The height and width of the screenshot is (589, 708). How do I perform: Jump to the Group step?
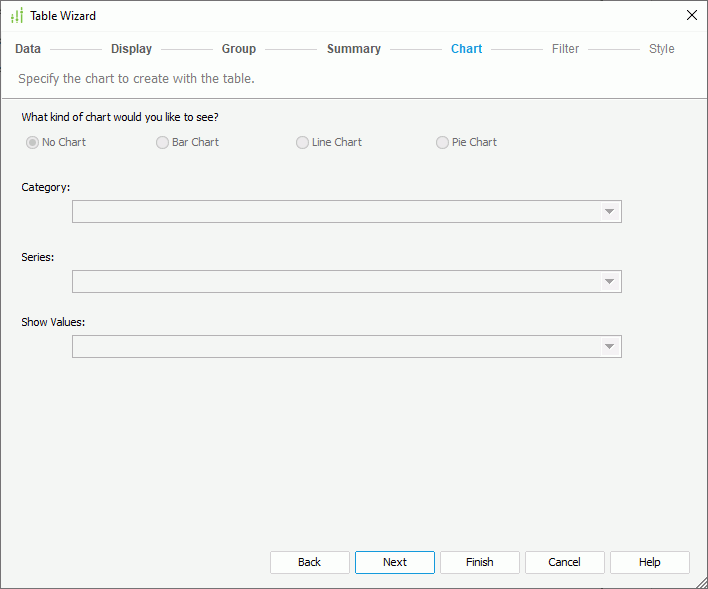239,49
